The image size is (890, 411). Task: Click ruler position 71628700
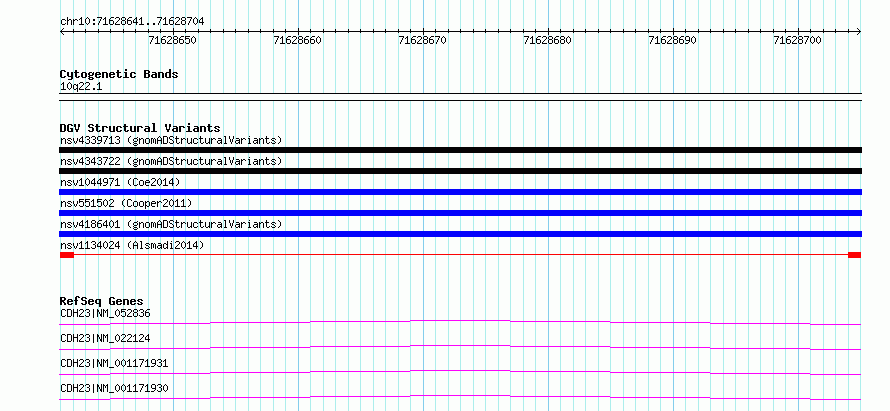point(798,40)
